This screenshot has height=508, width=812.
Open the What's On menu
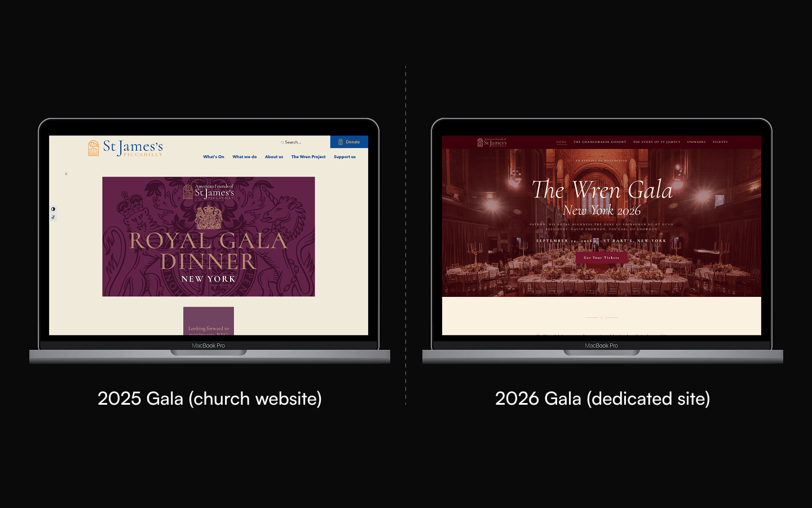click(x=214, y=157)
